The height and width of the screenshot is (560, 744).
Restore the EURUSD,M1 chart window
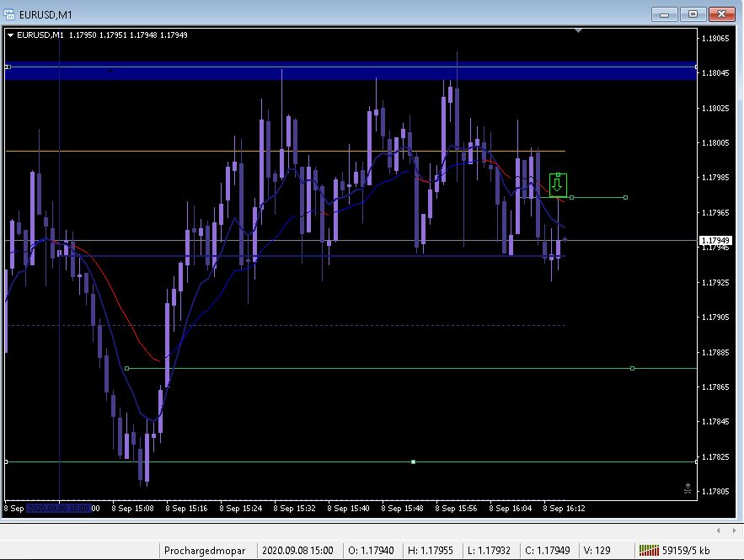(x=693, y=14)
